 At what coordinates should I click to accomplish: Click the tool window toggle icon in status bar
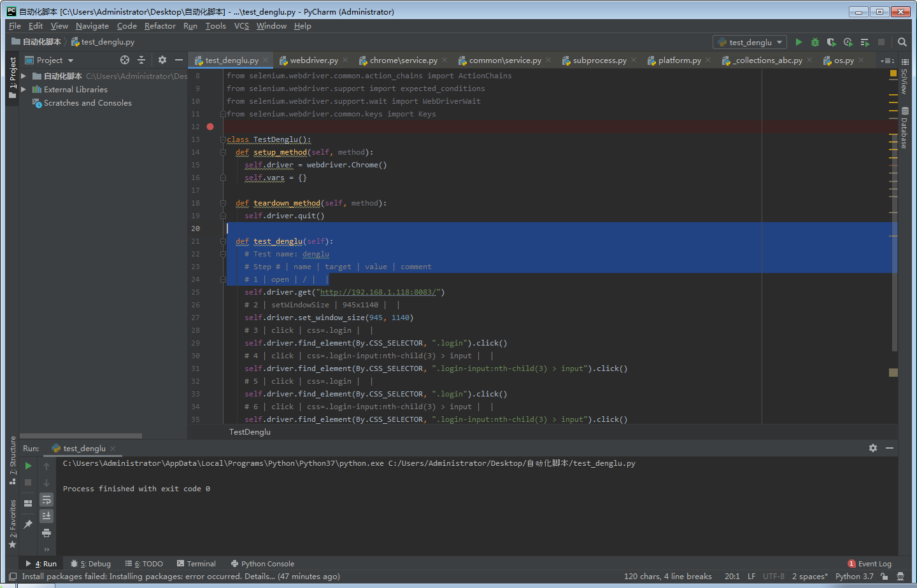click(x=13, y=577)
